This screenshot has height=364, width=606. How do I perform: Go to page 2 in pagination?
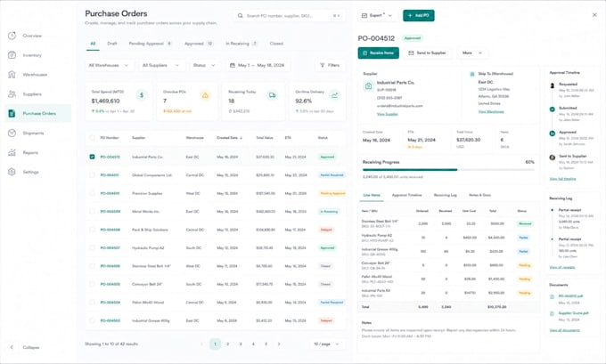click(227, 344)
